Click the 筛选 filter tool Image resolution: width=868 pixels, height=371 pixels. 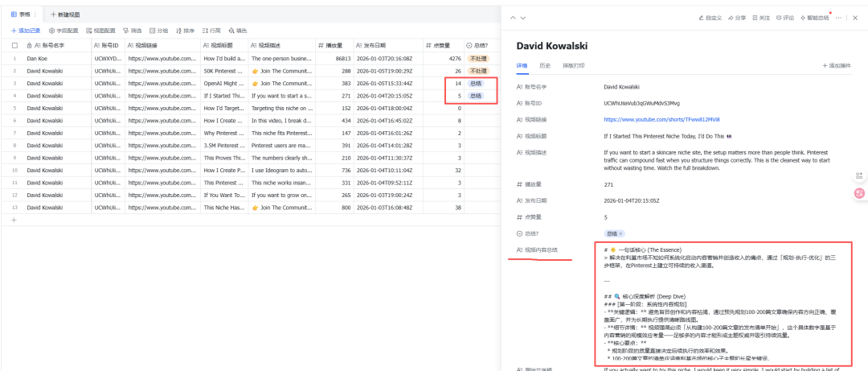click(x=133, y=31)
